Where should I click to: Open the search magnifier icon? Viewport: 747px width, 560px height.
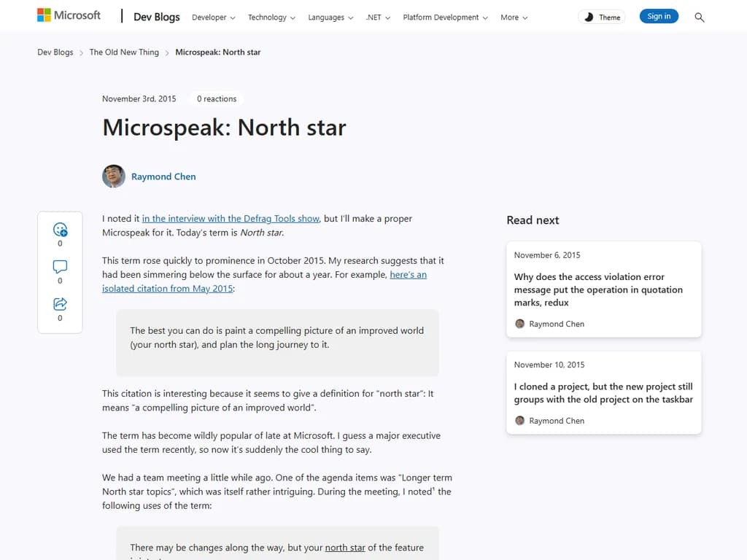tap(700, 17)
